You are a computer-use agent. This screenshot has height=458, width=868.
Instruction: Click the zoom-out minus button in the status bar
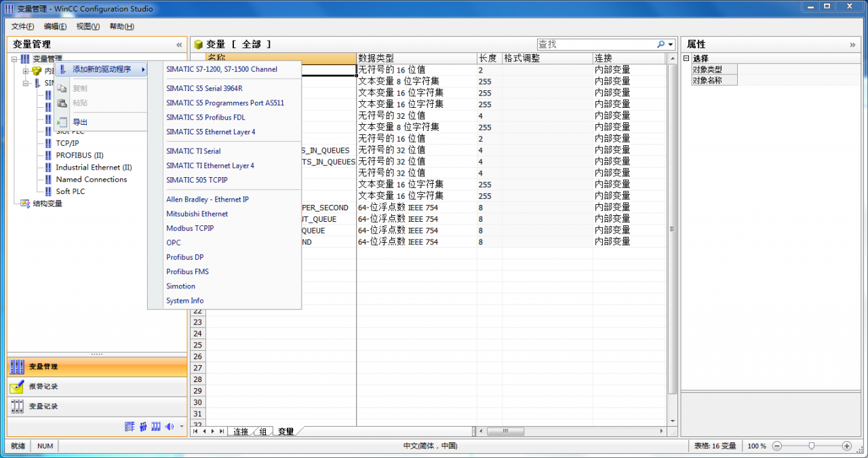click(x=777, y=446)
